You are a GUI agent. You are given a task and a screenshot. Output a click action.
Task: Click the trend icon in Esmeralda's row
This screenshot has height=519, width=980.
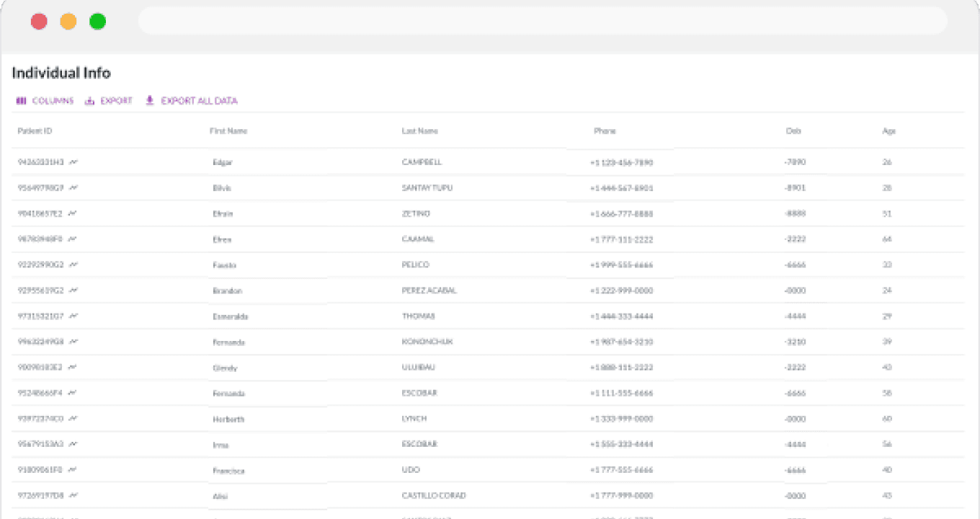pos(73,316)
